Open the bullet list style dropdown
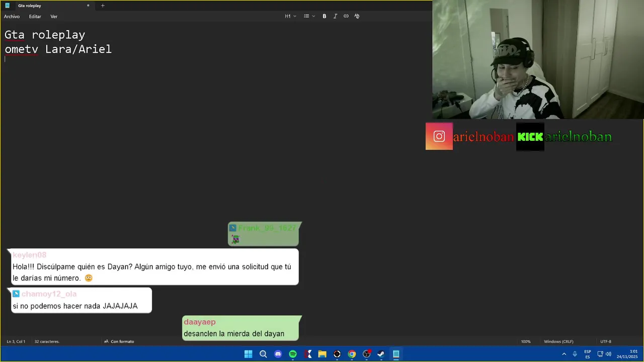Viewport: 644px width, 362px height. [x=309, y=16]
